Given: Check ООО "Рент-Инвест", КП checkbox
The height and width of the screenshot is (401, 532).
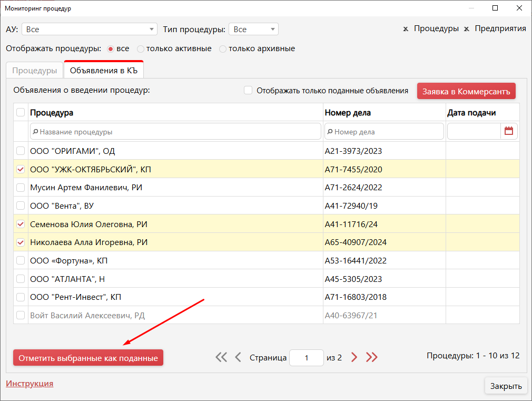Looking at the screenshot, I should coord(21,297).
